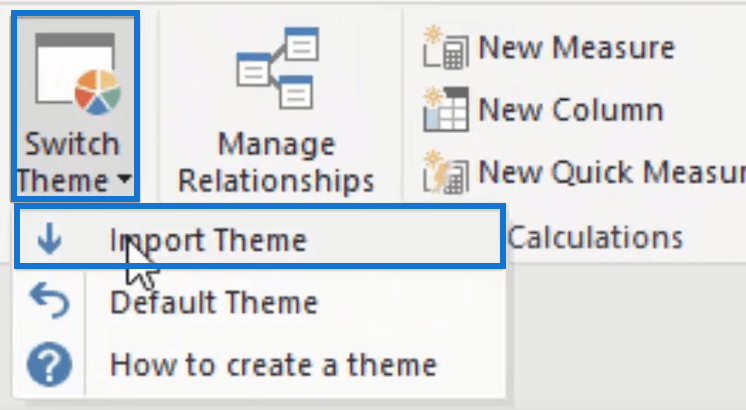Viewport: 746px width, 410px height.
Task: Click the New Measure text label
Action: [x=577, y=48]
